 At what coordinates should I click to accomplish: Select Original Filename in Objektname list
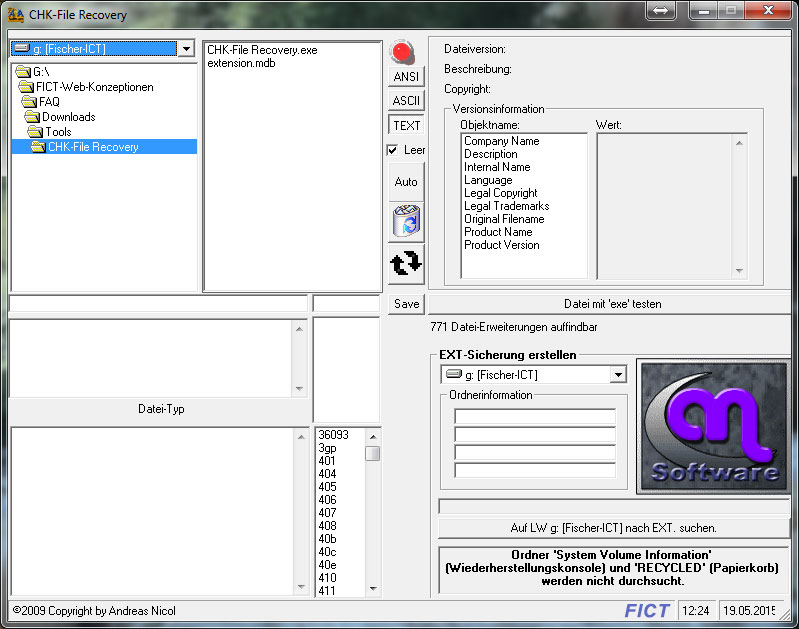(x=504, y=219)
